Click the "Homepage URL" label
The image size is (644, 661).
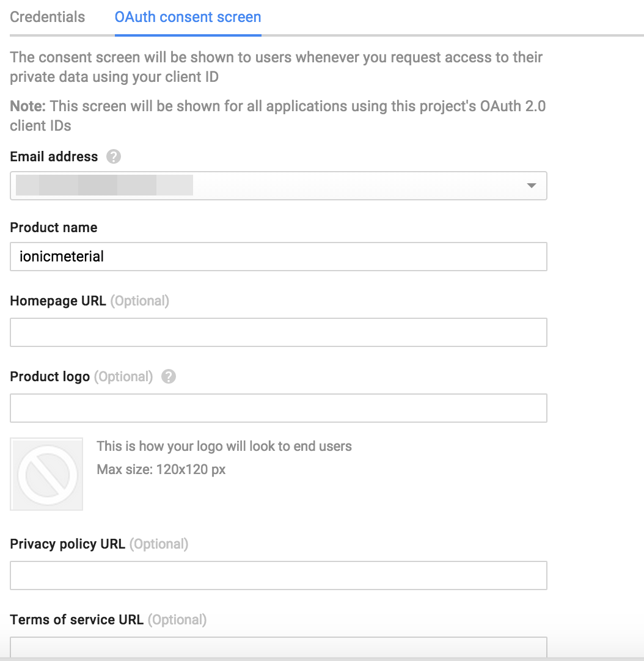click(58, 301)
